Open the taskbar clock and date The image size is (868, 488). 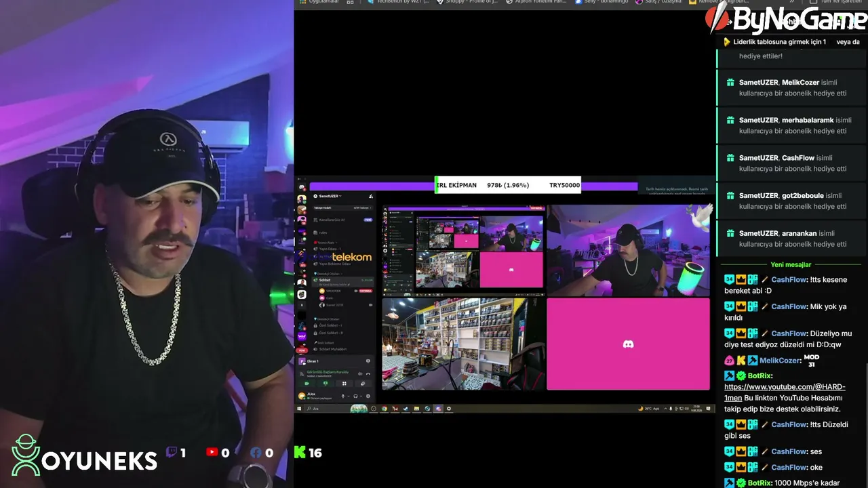tap(698, 409)
